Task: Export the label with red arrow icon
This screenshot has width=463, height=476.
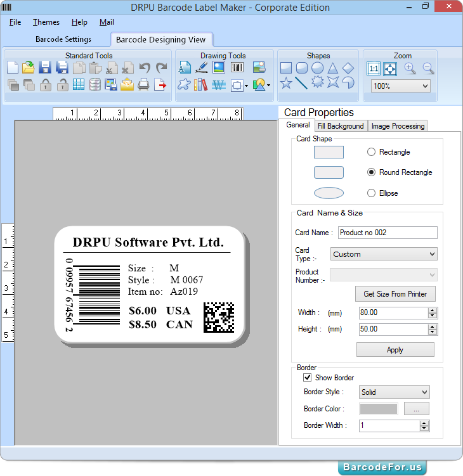Action: pos(160,85)
